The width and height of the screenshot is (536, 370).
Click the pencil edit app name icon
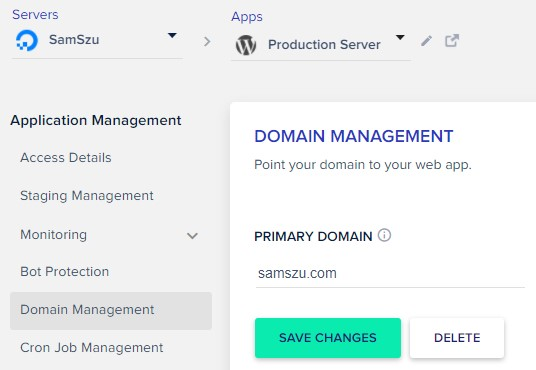tap(426, 41)
